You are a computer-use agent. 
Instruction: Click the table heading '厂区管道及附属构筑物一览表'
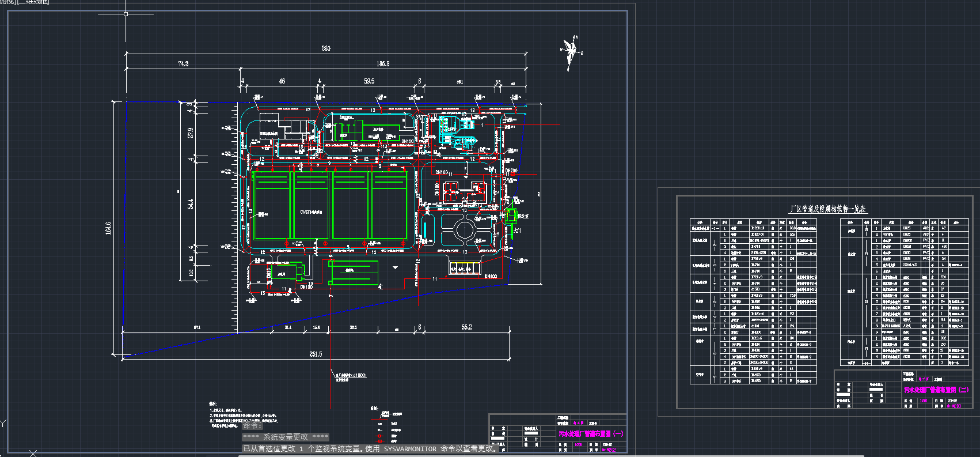[x=827, y=209]
